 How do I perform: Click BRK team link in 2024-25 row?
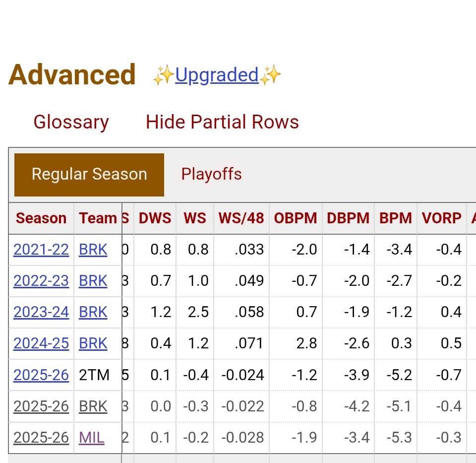coord(93,343)
